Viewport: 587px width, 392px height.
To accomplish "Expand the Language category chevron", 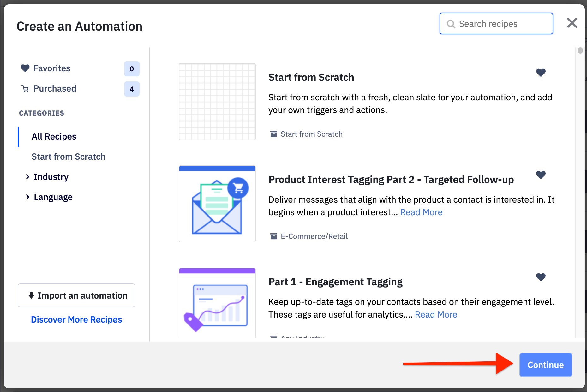I will [27, 197].
